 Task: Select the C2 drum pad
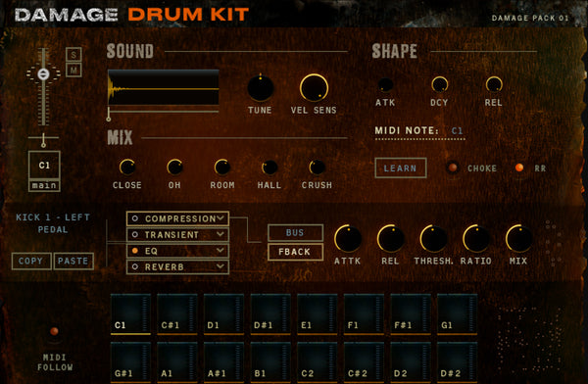coord(318,362)
